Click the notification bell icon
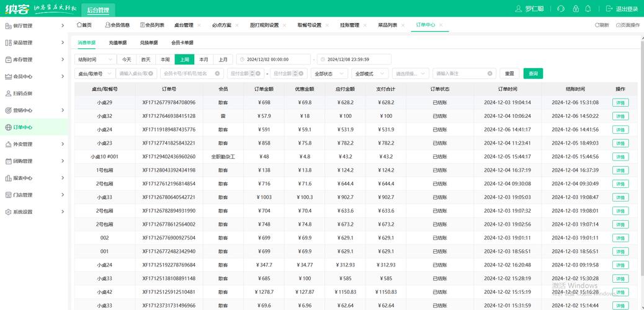 pyautogui.click(x=588, y=9)
